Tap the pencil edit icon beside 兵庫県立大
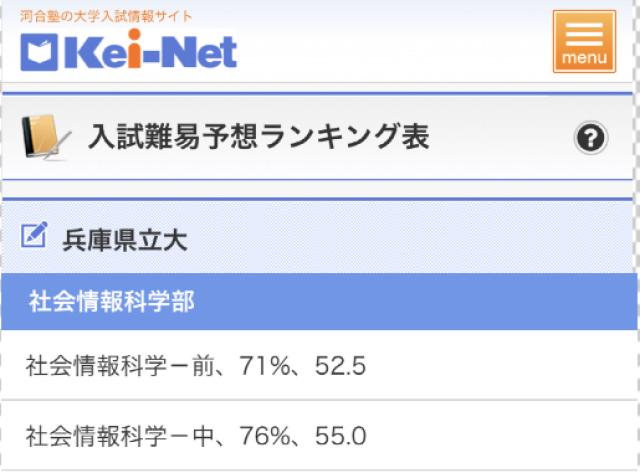 pyautogui.click(x=34, y=236)
